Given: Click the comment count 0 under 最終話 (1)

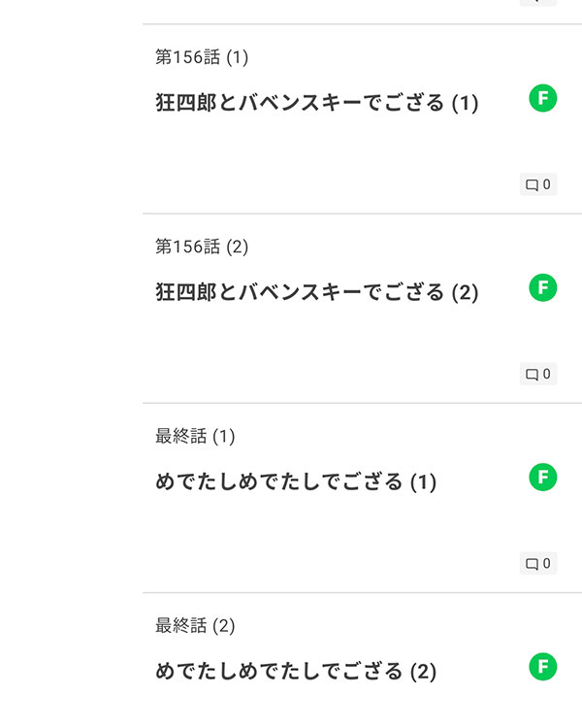Looking at the screenshot, I should [x=547, y=563].
